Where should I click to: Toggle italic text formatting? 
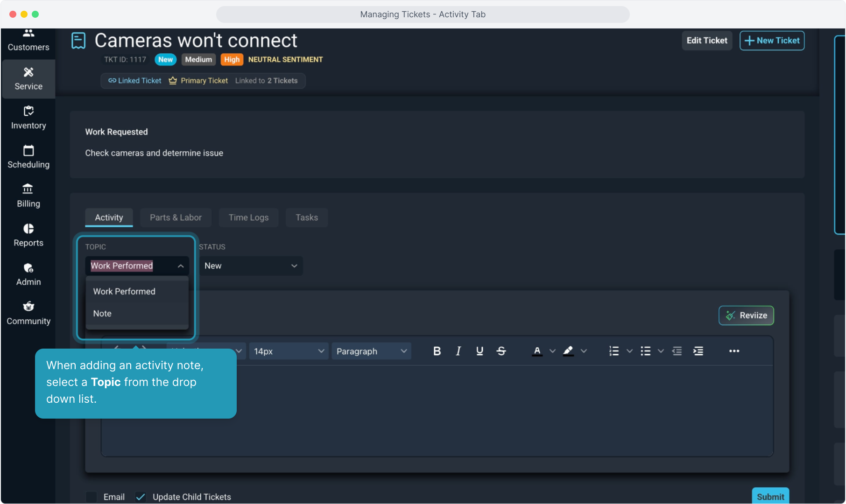458,351
